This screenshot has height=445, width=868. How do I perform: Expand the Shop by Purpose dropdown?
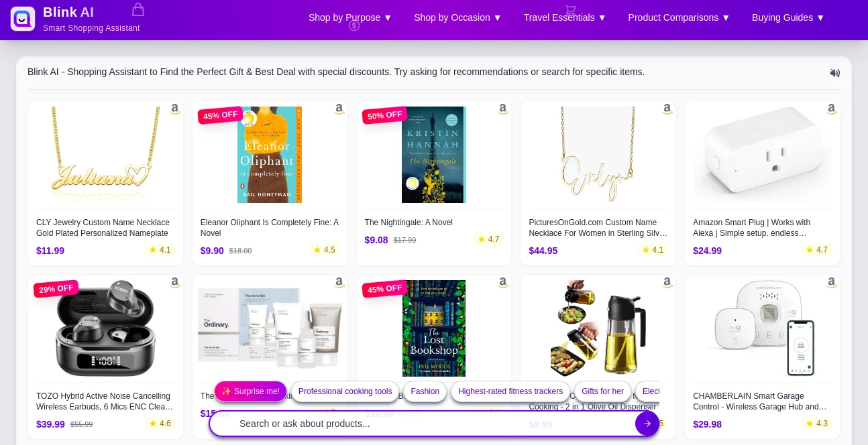349,17
